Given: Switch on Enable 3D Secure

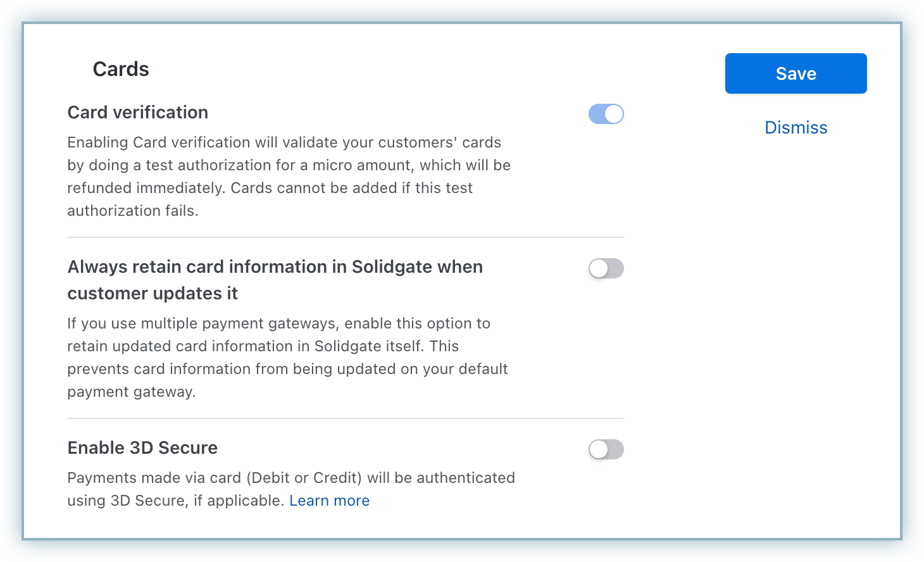Looking at the screenshot, I should click(606, 449).
